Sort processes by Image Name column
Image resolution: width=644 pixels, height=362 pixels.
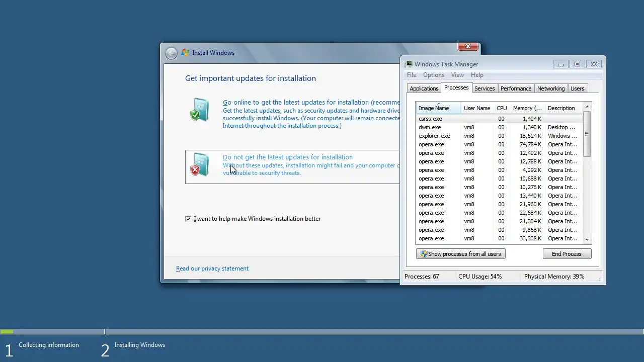point(438,108)
